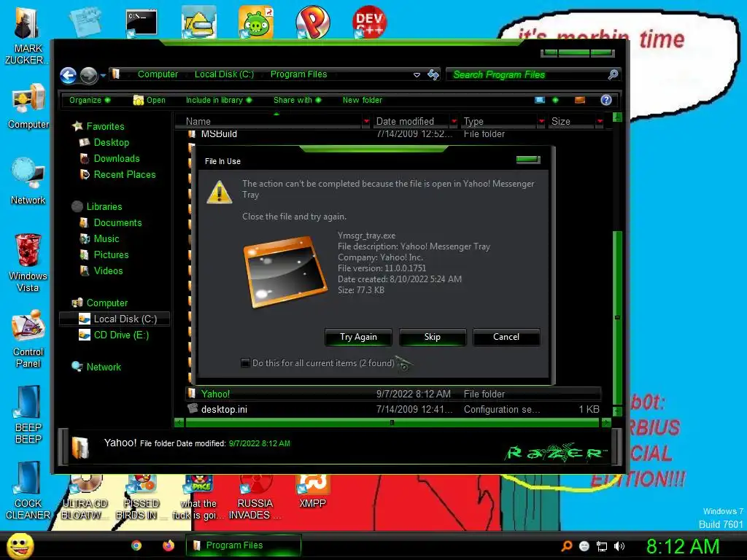Click New folder in the toolbar
The height and width of the screenshot is (560, 747).
pos(362,100)
